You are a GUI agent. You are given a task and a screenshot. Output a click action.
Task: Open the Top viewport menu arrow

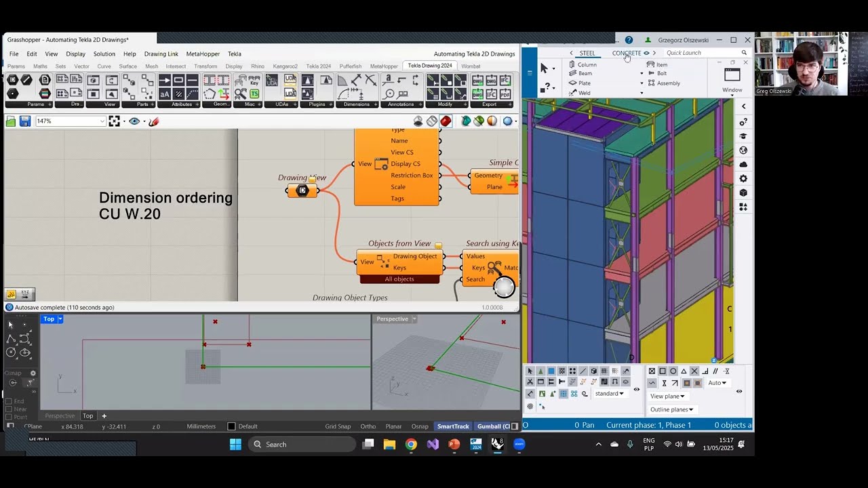coord(60,319)
